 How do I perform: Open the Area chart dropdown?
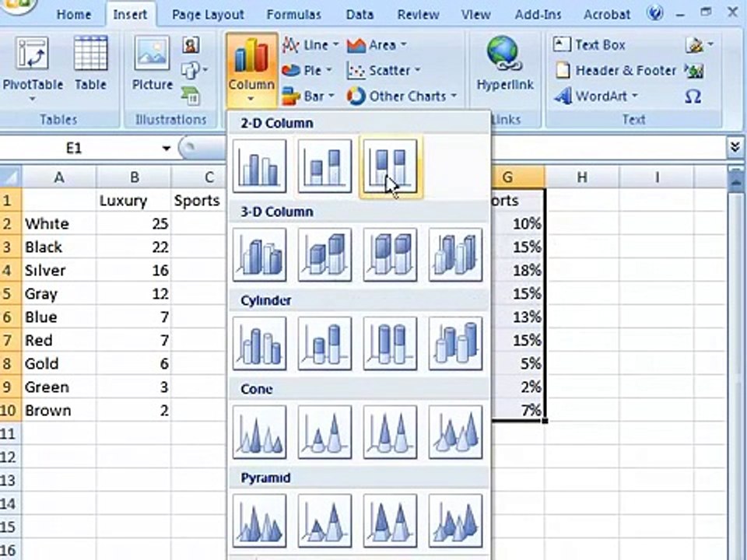tap(377, 45)
